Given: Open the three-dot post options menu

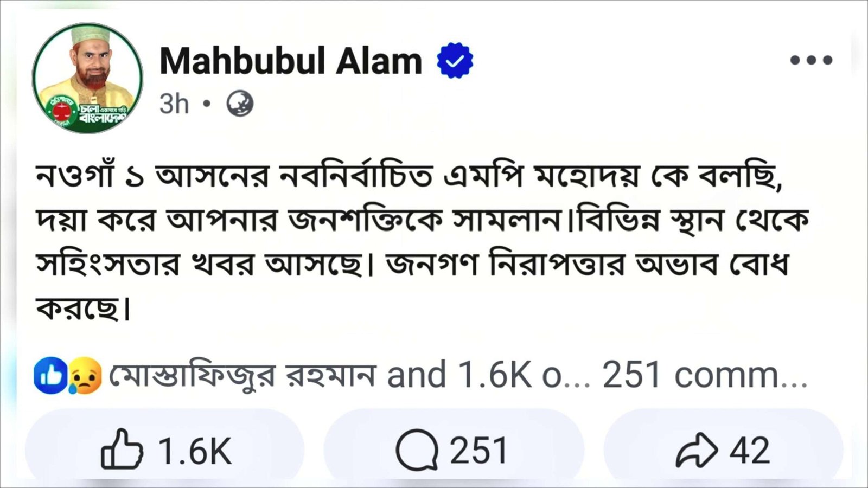Looking at the screenshot, I should pyautogui.click(x=811, y=60).
